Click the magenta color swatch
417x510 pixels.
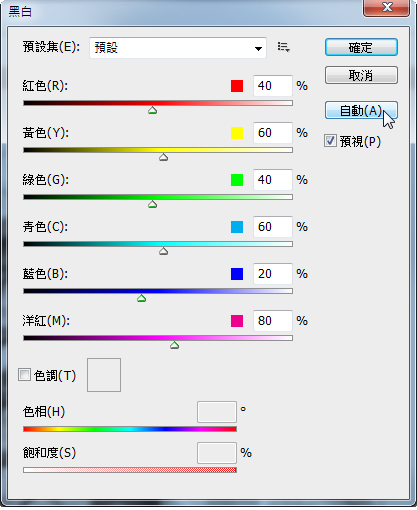pyautogui.click(x=237, y=321)
